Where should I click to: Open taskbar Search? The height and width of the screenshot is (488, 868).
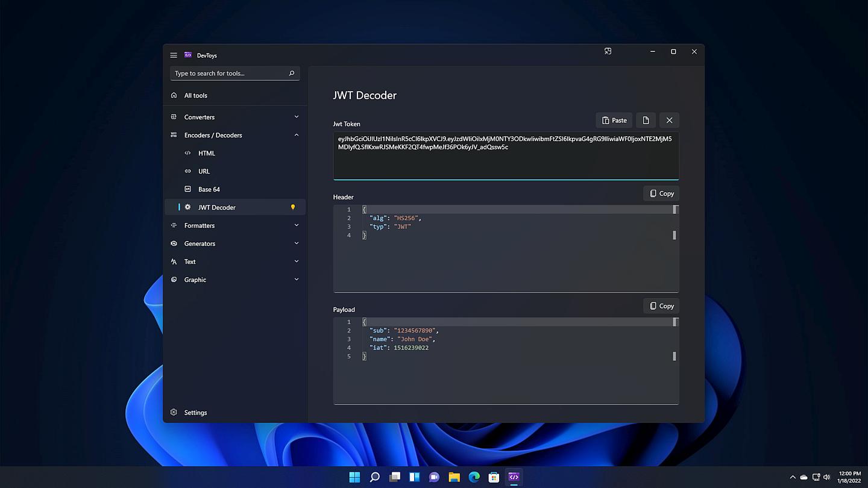click(x=374, y=477)
